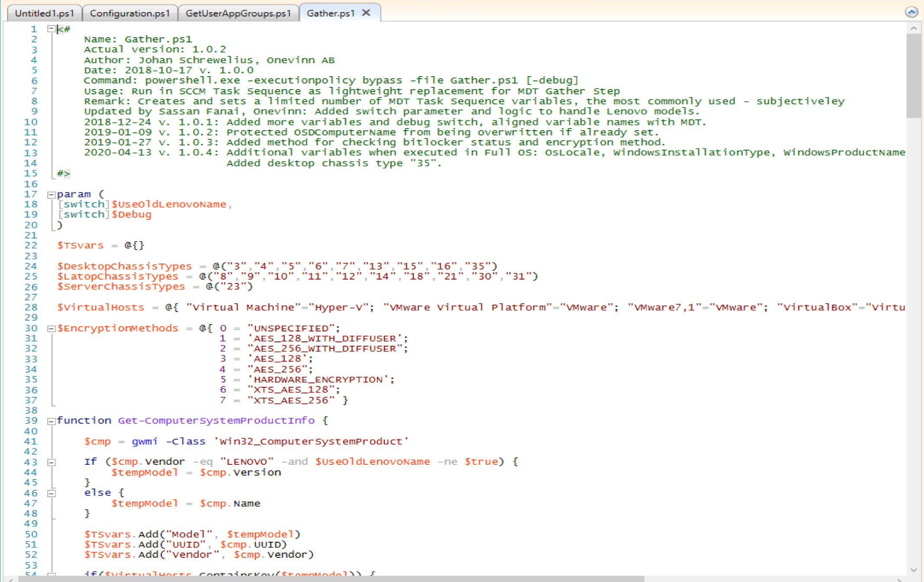This screenshot has height=582, width=924.
Task: Collapse the $EncryptionMethods hashtable region
Action: pyautogui.click(x=51, y=328)
